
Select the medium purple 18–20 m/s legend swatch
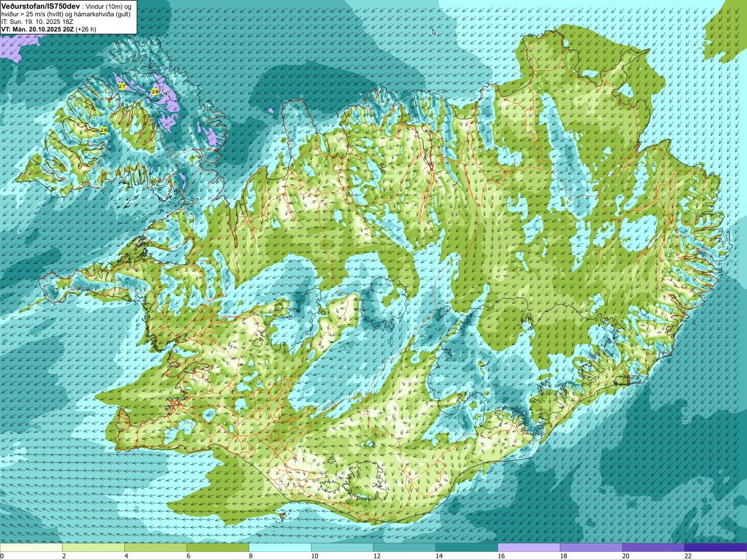(591, 548)
